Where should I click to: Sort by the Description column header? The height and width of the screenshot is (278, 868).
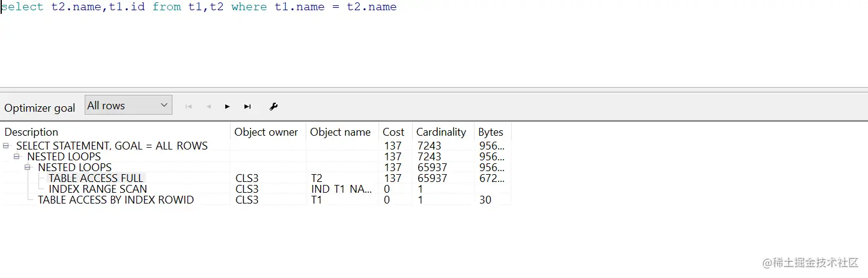coord(116,132)
